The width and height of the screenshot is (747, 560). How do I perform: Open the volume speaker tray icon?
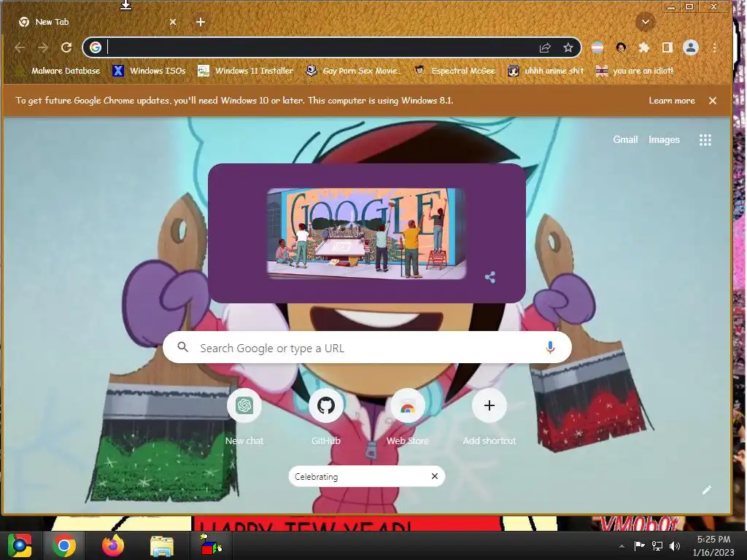pos(675,545)
